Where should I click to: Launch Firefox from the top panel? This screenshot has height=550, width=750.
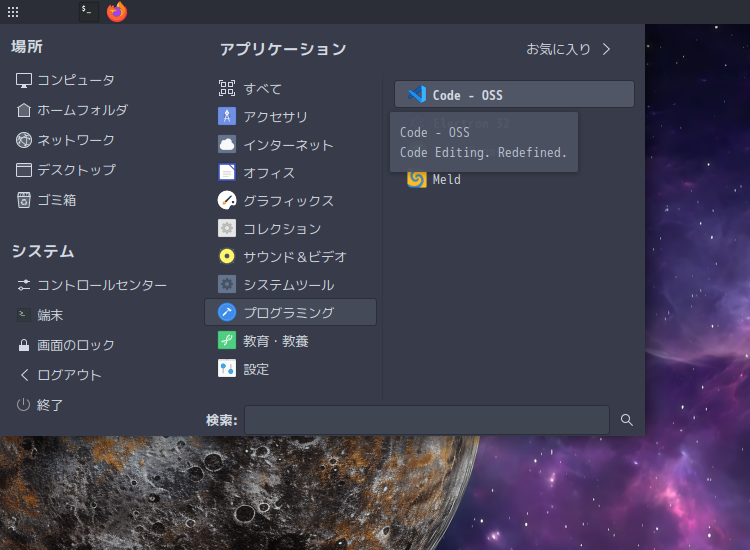(x=117, y=11)
